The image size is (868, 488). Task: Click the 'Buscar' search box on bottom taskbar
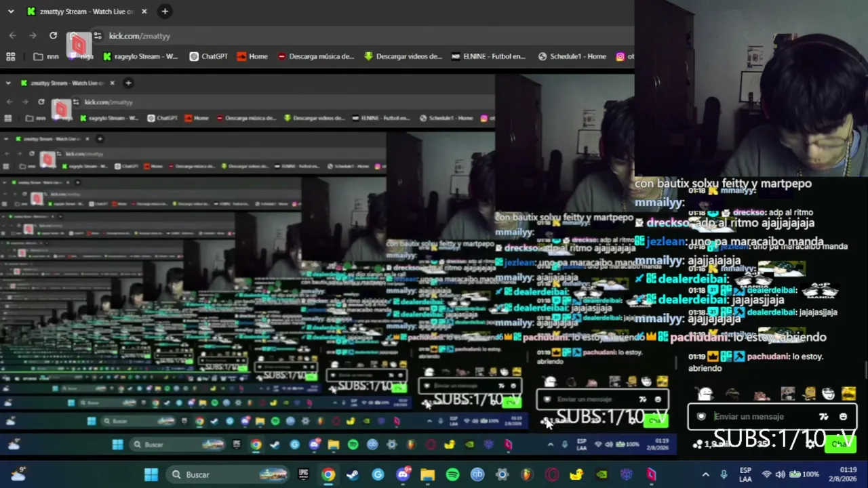pos(226,474)
